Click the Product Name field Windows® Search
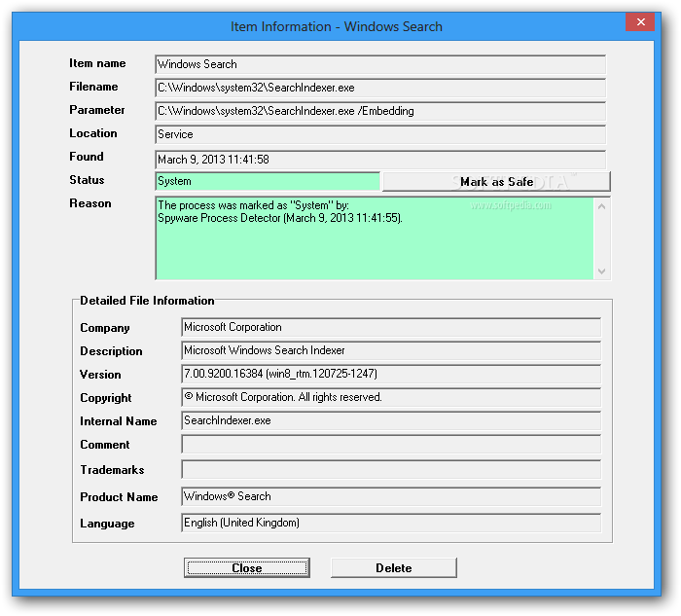681x616 pixels. click(391, 496)
